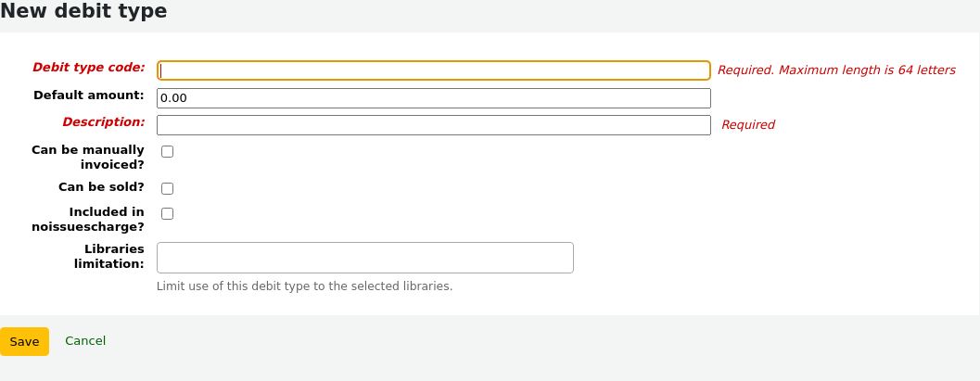Image resolution: width=980 pixels, height=381 pixels.
Task: Click the 'New debit type' heading
Action: 84,12
